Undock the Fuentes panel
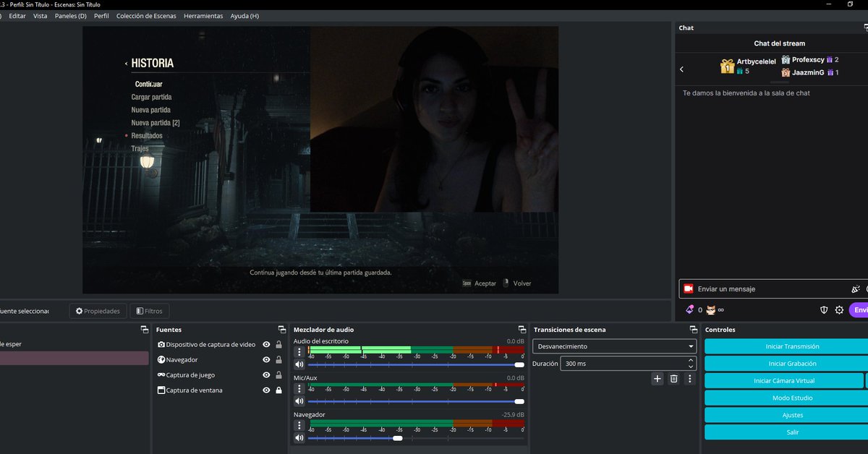Image resolution: width=868 pixels, height=454 pixels. pos(282,330)
